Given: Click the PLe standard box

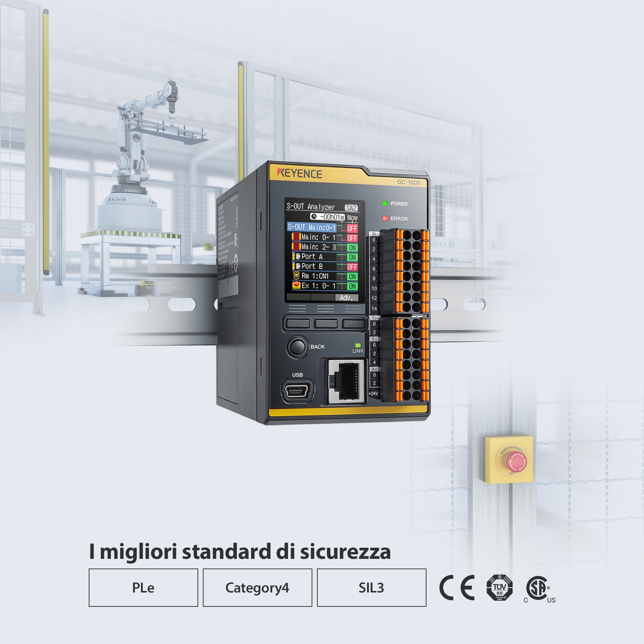Looking at the screenshot, I should coord(143,588).
